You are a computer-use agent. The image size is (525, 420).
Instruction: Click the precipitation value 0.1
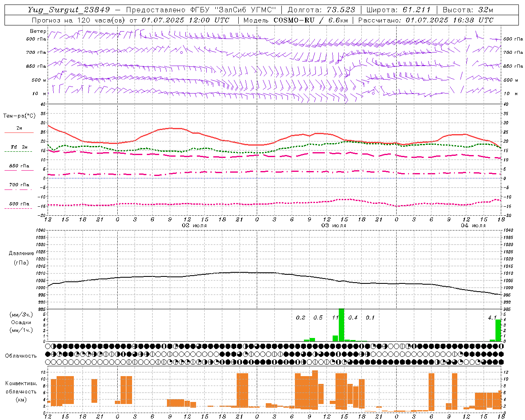click(x=370, y=317)
